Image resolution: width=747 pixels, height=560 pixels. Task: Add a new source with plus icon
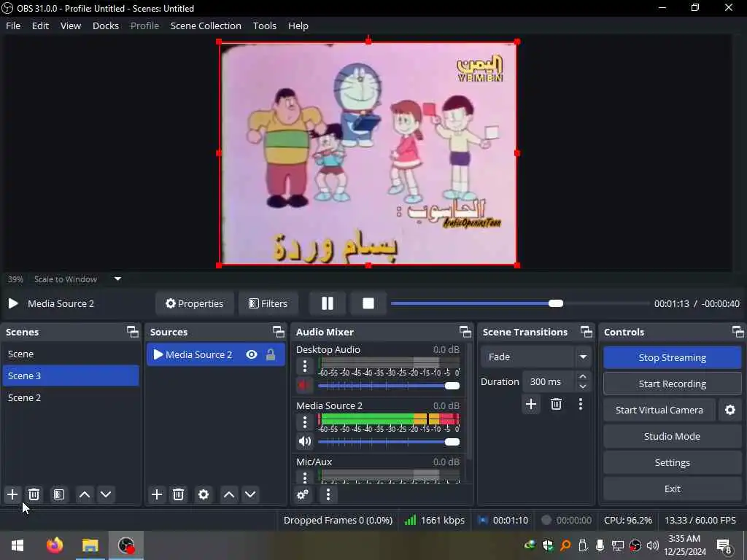pos(157,494)
